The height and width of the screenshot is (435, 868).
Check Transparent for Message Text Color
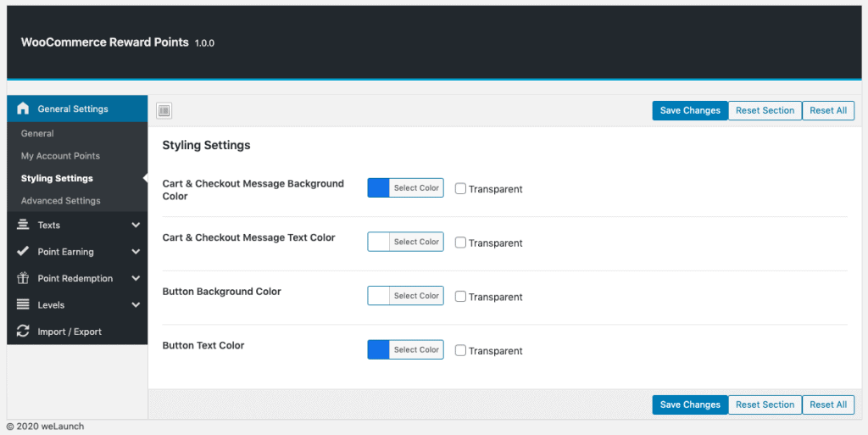click(460, 243)
